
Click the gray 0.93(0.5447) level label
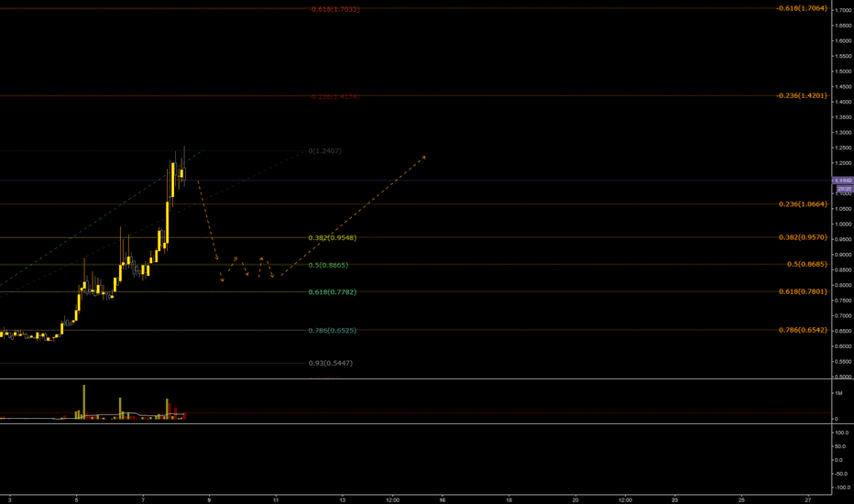(330, 363)
